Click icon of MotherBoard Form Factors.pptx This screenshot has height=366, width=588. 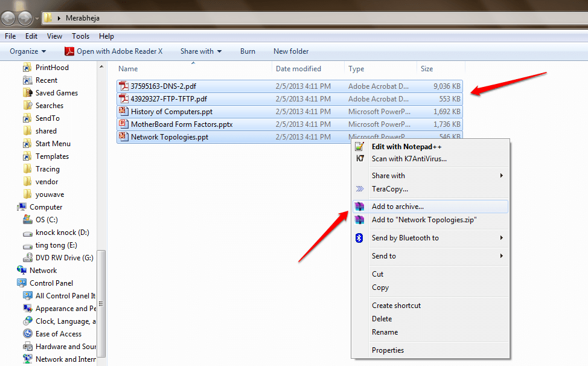pyautogui.click(x=123, y=124)
